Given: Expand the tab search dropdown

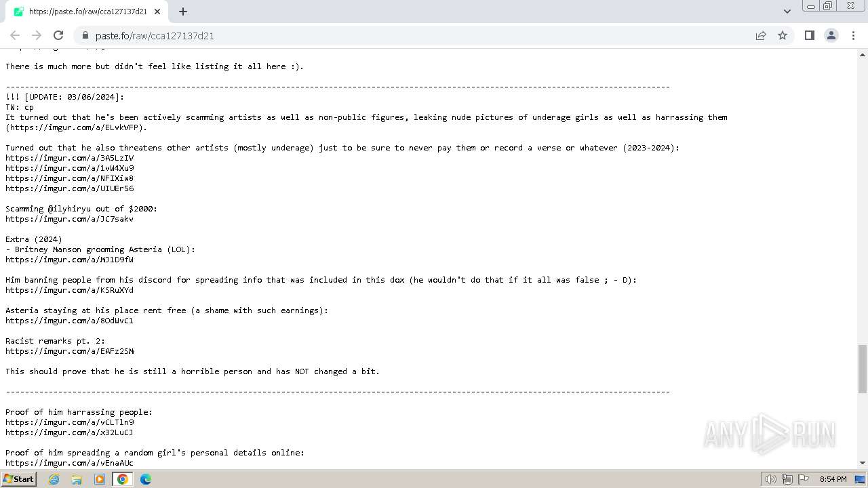Looking at the screenshot, I should click(787, 11).
